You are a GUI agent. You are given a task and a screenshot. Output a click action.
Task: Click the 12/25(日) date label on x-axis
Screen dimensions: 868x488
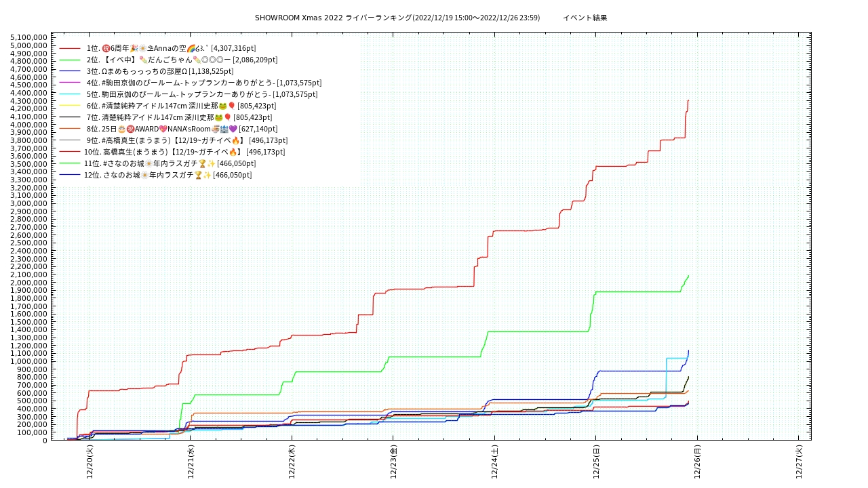click(x=597, y=462)
